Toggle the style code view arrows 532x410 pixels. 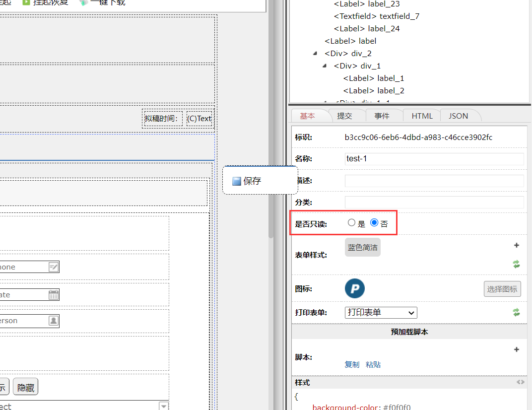tap(521, 382)
